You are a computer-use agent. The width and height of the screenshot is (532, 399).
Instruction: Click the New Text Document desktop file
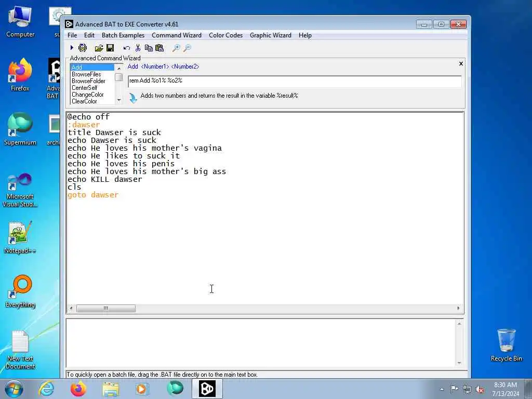(x=20, y=350)
